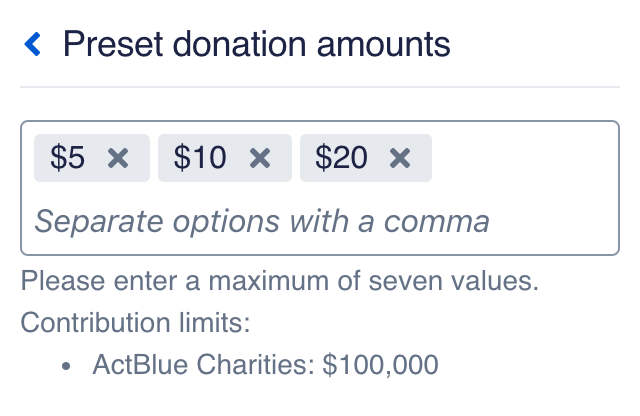Screen dimensions: 640x416
Task: Click the 'Please enter a maximum of seven values' hint
Action: point(280,281)
